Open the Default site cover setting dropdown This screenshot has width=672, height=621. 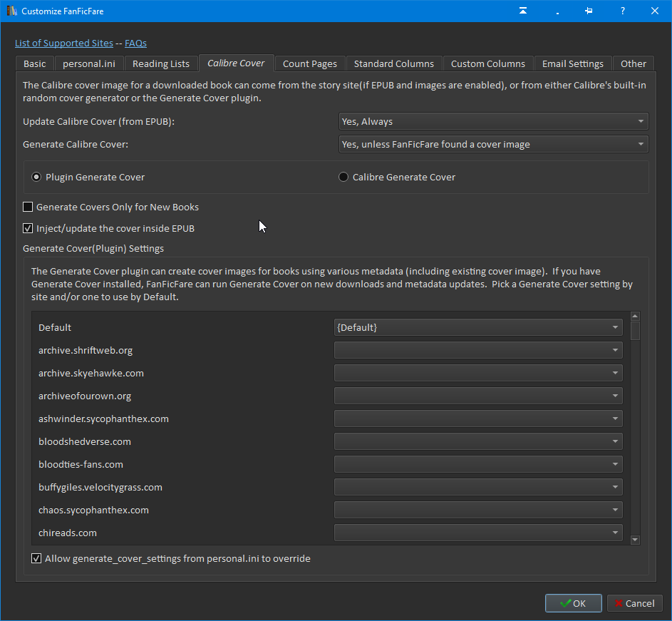(x=478, y=327)
